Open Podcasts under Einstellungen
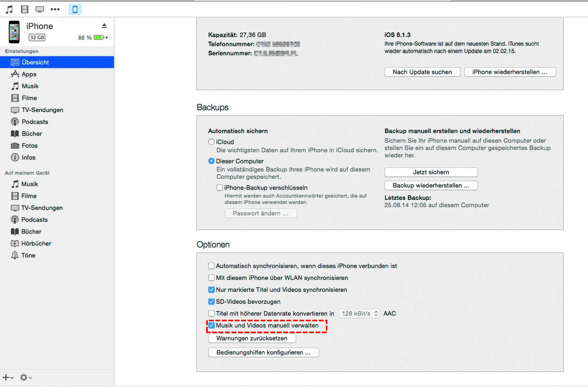 34,122
